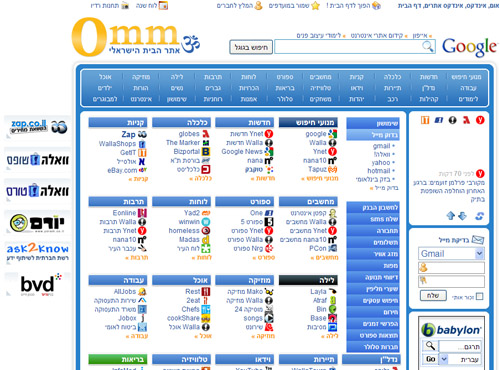Viewport: 500px width, 370px height.
Task: Click the Yad2 icon in לוחות section
Action: pos(206,213)
